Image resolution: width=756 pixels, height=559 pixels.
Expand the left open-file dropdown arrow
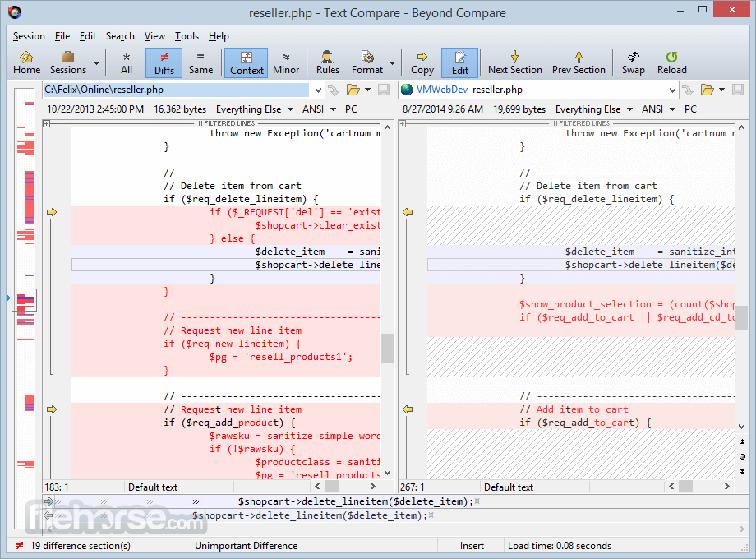(x=368, y=90)
